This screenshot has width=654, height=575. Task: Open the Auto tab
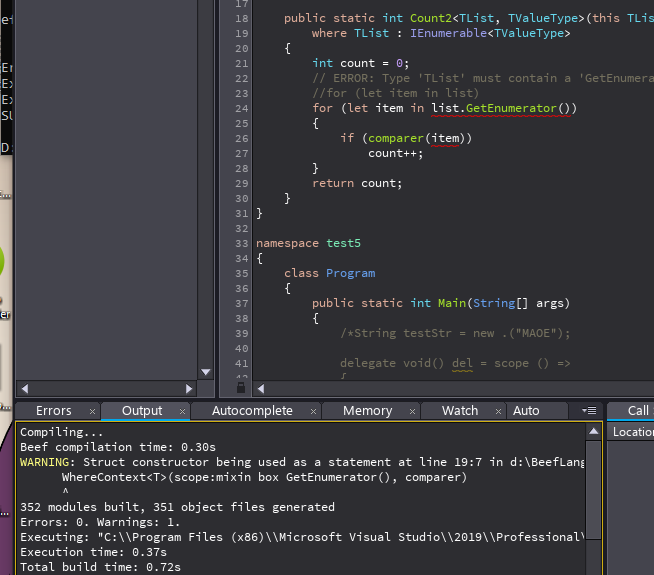click(526, 411)
